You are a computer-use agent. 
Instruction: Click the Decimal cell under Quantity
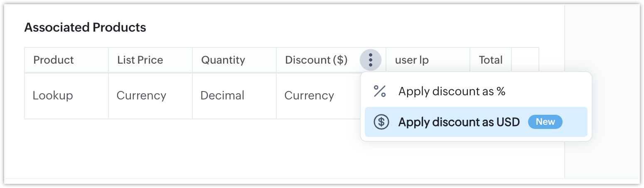pyautogui.click(x=222, y=96)
